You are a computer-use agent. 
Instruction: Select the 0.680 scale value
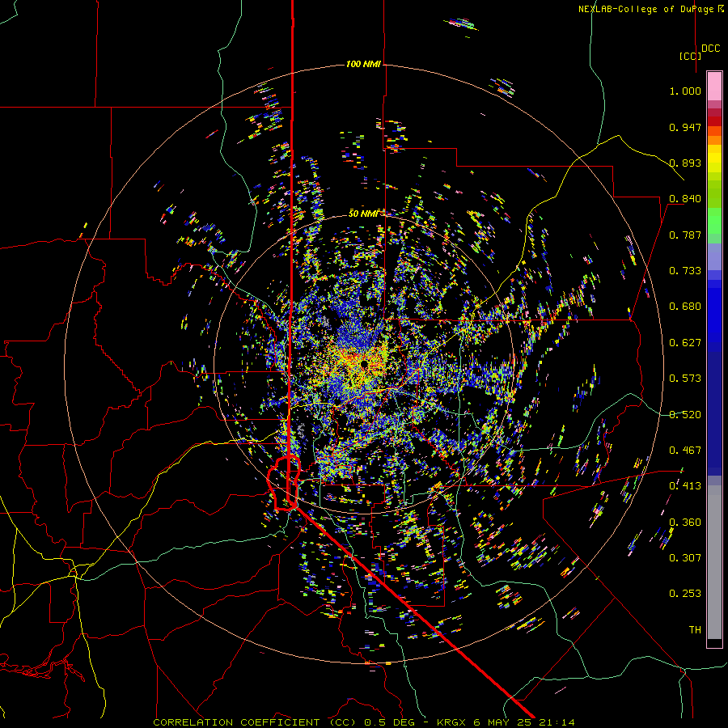pyautogui.click(x=685, y=307)
